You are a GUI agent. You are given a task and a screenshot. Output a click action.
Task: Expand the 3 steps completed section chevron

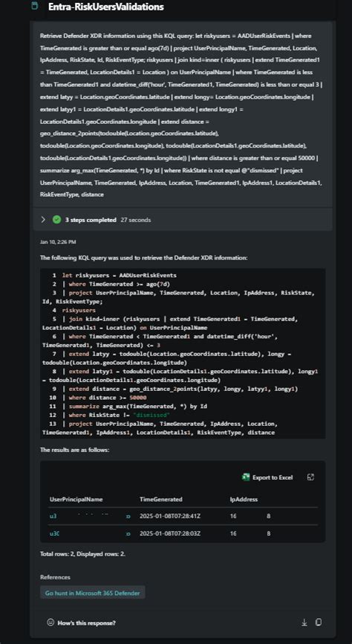click(x=43, y=220)
